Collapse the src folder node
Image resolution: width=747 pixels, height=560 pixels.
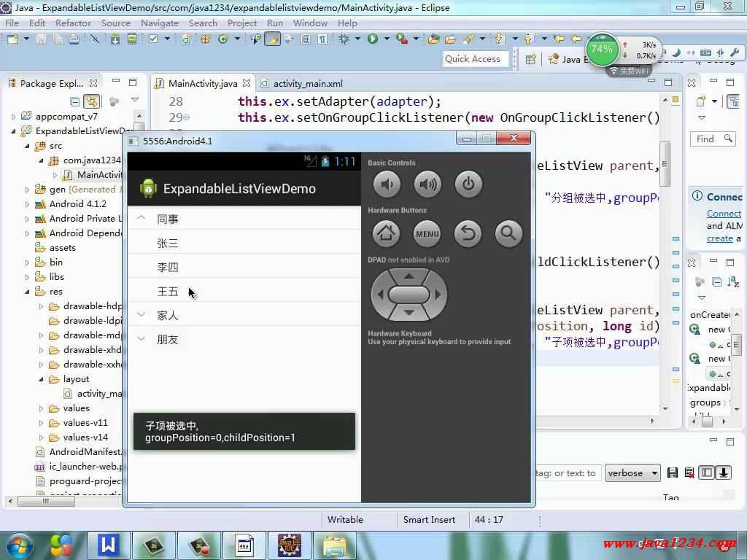click(x=27, y=146)
